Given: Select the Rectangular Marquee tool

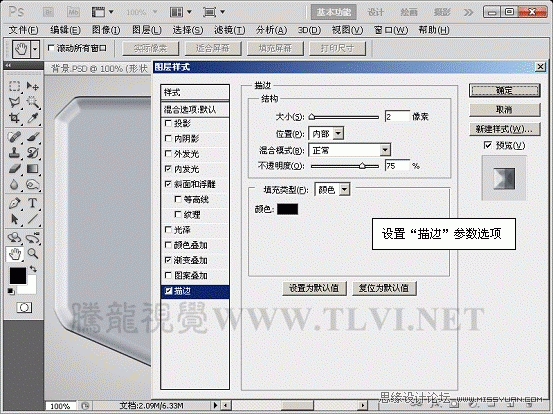Looking at the screenshot, I should pyautogui.click(x=14, y=86).
